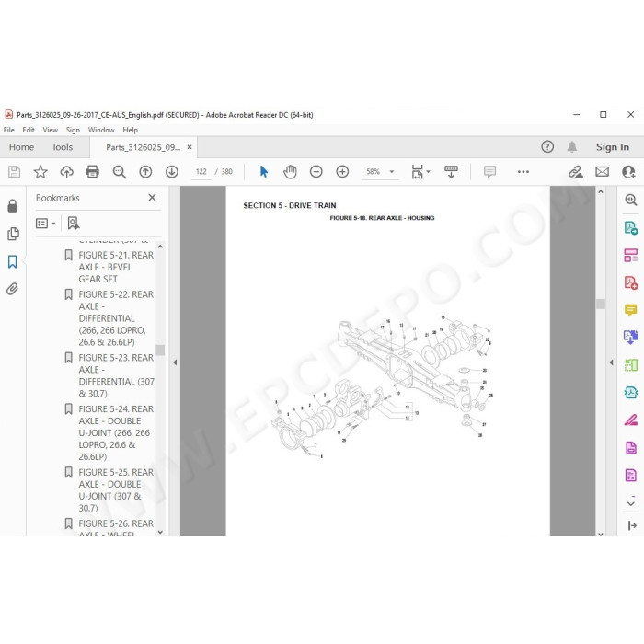The height and width of the screenshot is (644, 644).
Task: Send file by email envelope
Action: [602, 171]
